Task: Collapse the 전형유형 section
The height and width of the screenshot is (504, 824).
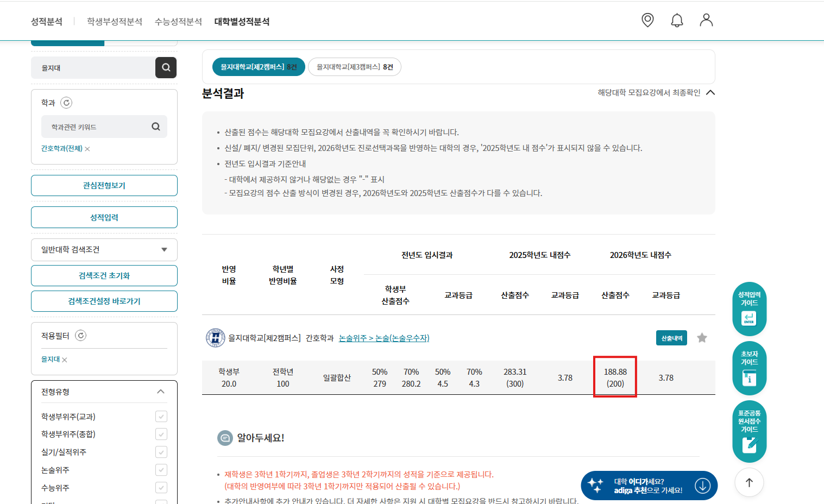Action: coord(161,392)
